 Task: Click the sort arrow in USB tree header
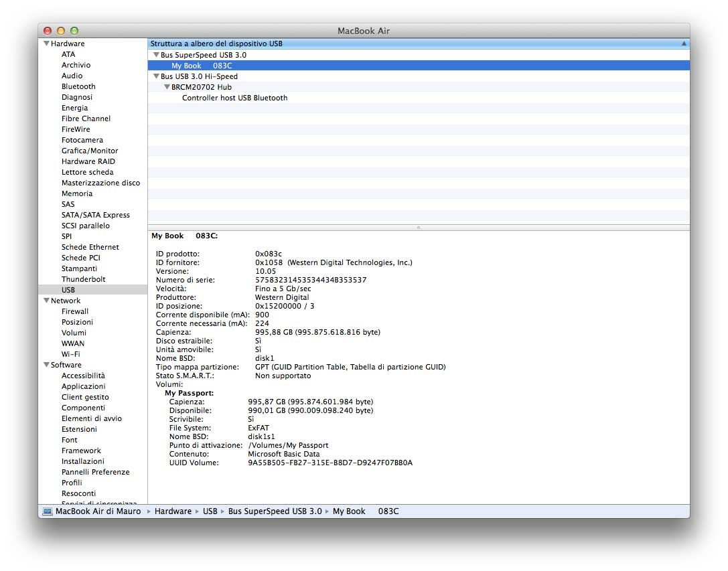coord(684,44)
